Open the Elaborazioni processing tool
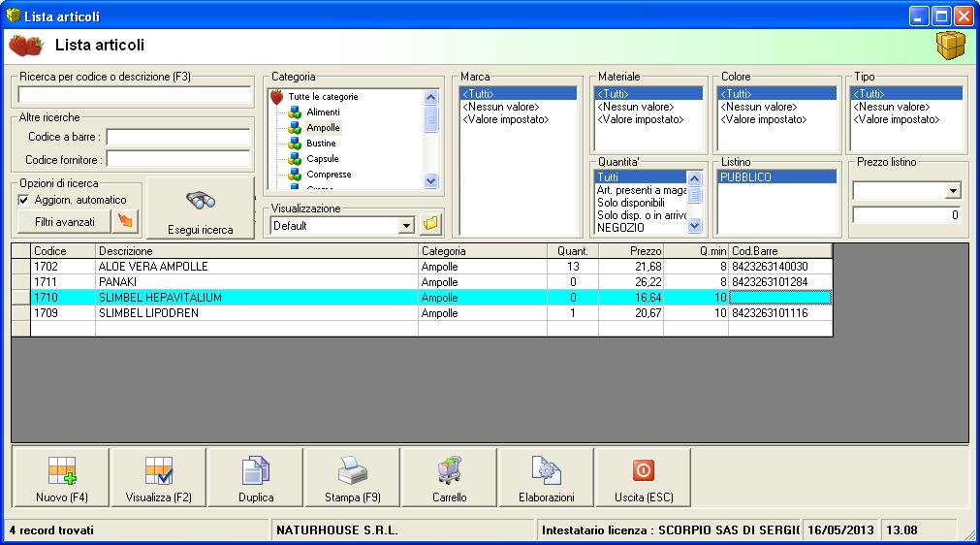Screen dimensions: 980x545 tap(546, 472)
